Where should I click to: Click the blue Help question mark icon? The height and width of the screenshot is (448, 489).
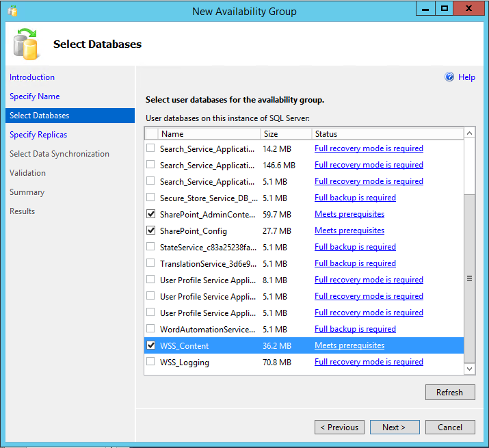click(x=449, y=77)
